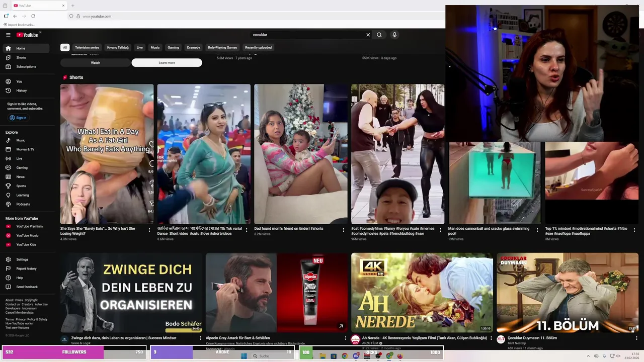644x362 pixels.
Task: Open News from the sidebar
Action: [27, 177]
